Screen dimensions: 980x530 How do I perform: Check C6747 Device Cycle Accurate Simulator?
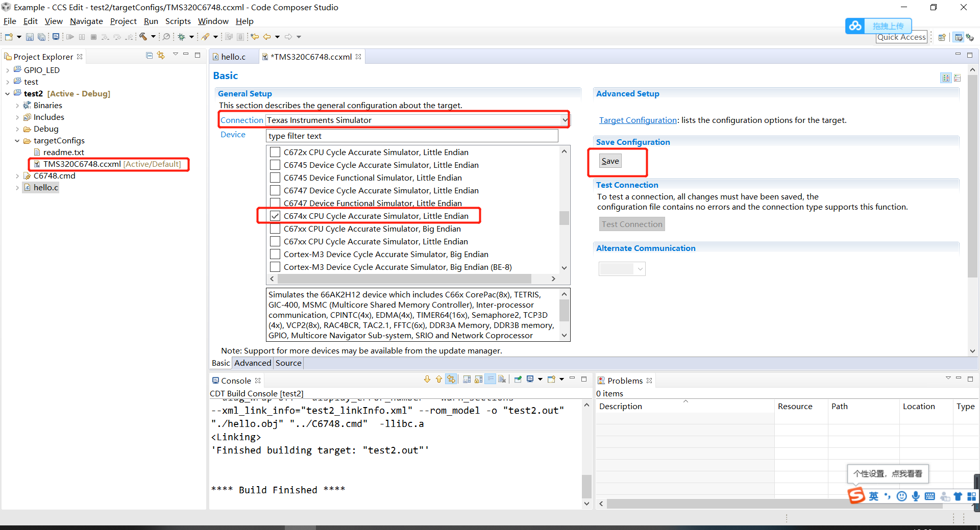point(275,190)
